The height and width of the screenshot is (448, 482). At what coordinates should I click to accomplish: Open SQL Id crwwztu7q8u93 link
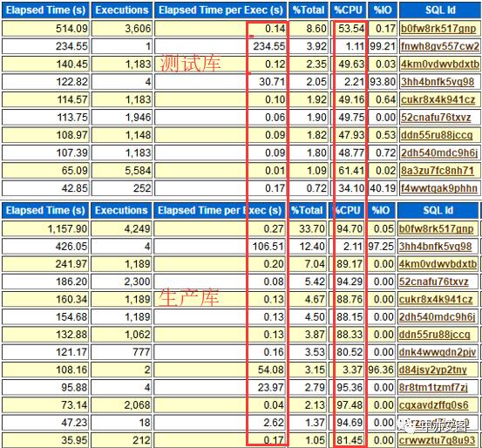point(438,440)
